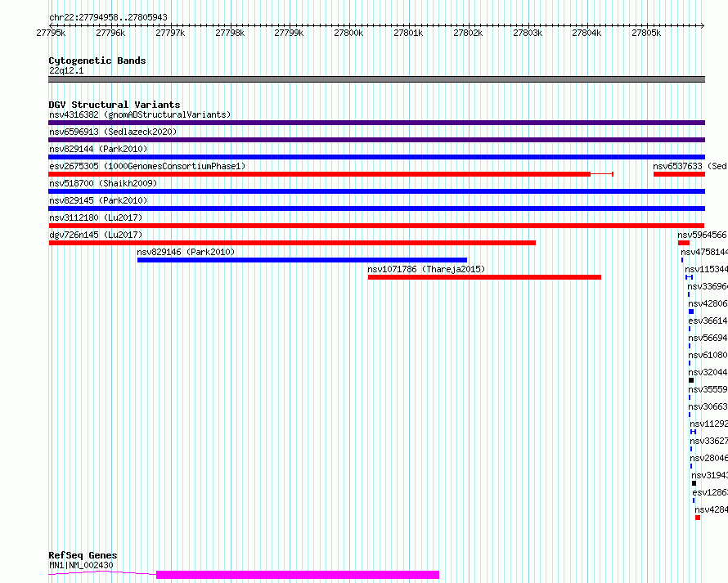
Task: Open the nsv30663 variant label
Action: coord(708,406)
